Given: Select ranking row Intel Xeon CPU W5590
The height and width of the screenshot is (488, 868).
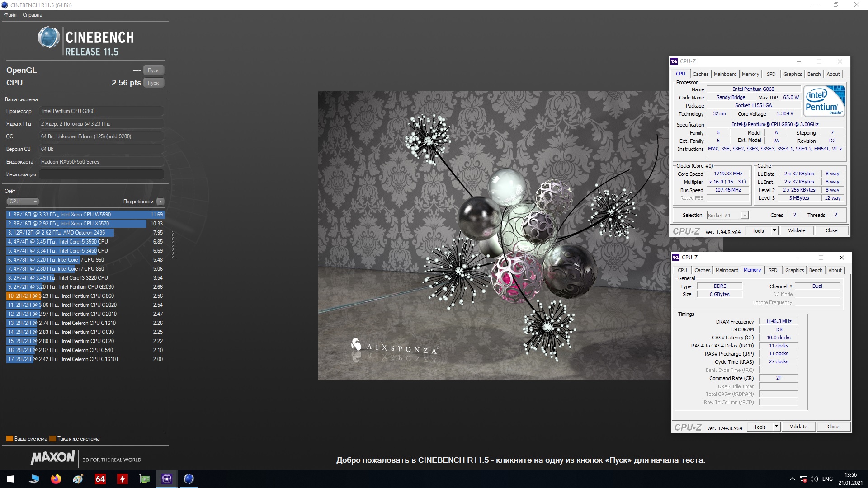Looking at the screenshot, I should click(85, 215).
